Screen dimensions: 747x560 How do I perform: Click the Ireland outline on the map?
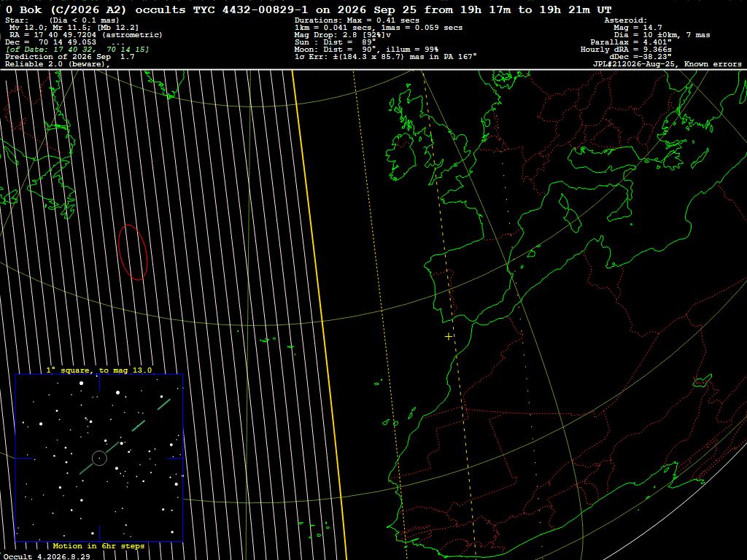(401, 157)
